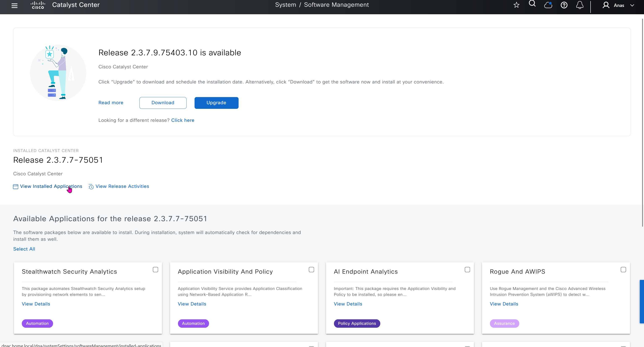The height and width of the screenshot is (347, 644).
Task: Click here for a different release
Action: pos(183,120)
